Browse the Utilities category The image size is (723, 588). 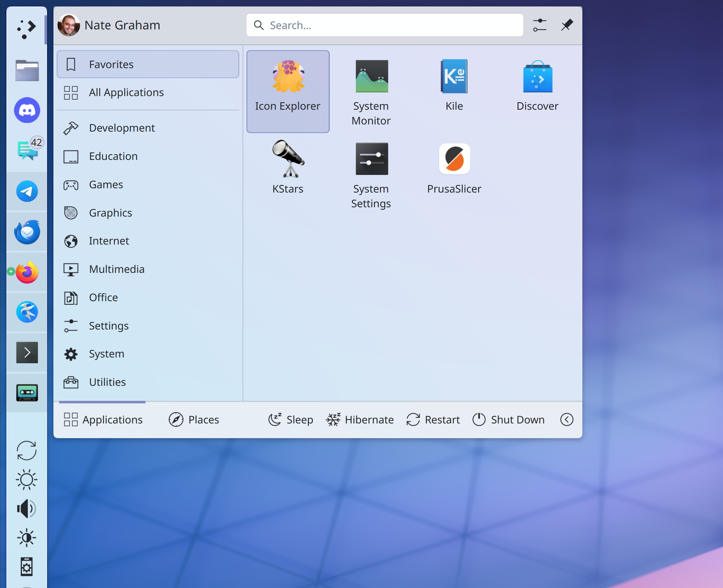click(x=148, y=382)
